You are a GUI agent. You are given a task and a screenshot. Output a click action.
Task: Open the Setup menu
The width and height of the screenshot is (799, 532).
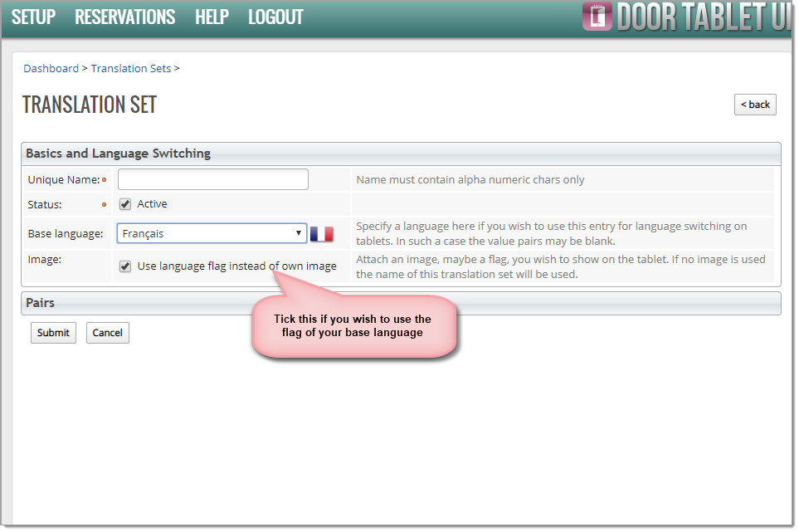(33, 17)
